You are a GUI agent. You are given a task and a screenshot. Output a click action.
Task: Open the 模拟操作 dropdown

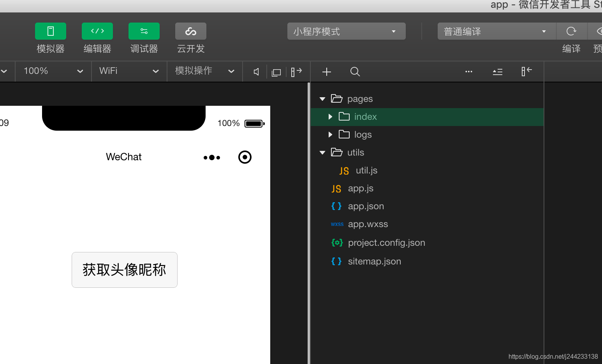[x=205, y=71]
